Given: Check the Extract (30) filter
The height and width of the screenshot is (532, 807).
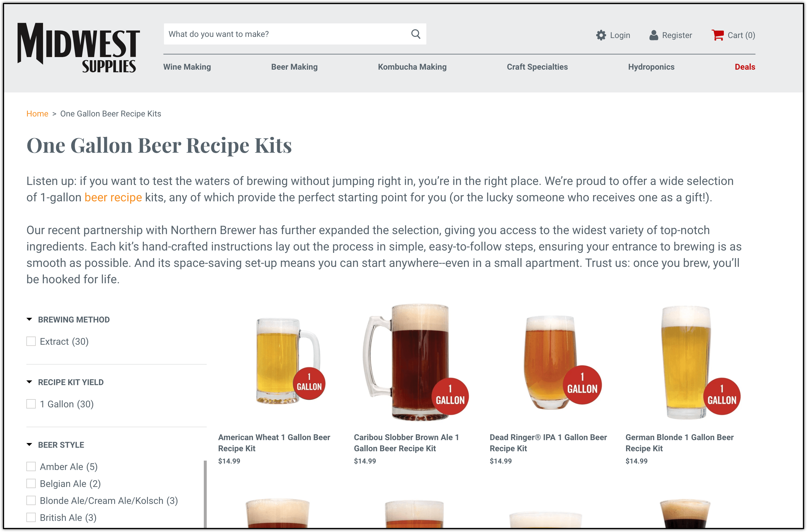Looking at the screenshot, I should (31, 341).
